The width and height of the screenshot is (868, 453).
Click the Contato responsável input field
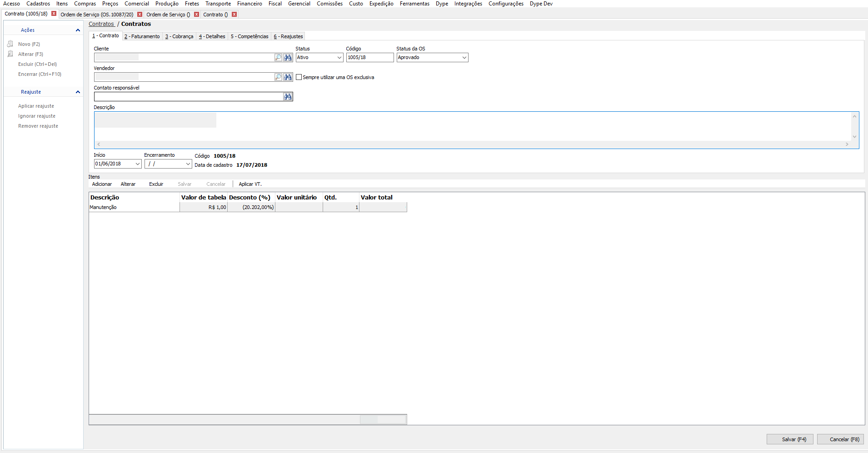pos(189,97)
